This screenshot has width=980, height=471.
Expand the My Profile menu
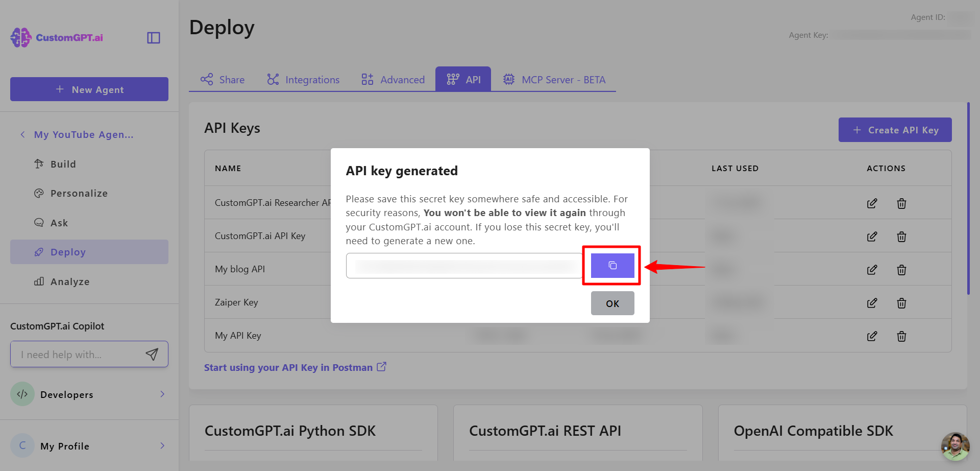point(89,446)
